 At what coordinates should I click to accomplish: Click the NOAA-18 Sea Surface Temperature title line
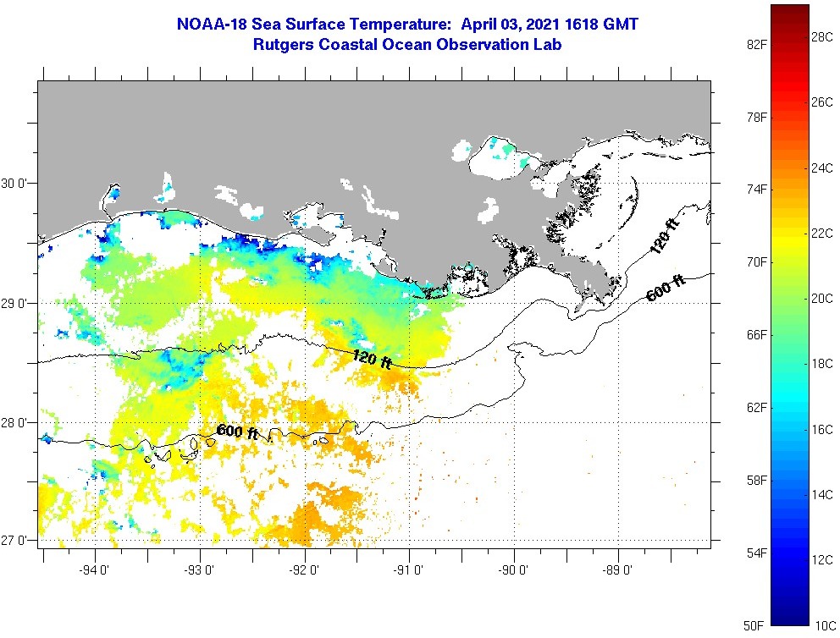pyautogui.click(x=407, y=24)
